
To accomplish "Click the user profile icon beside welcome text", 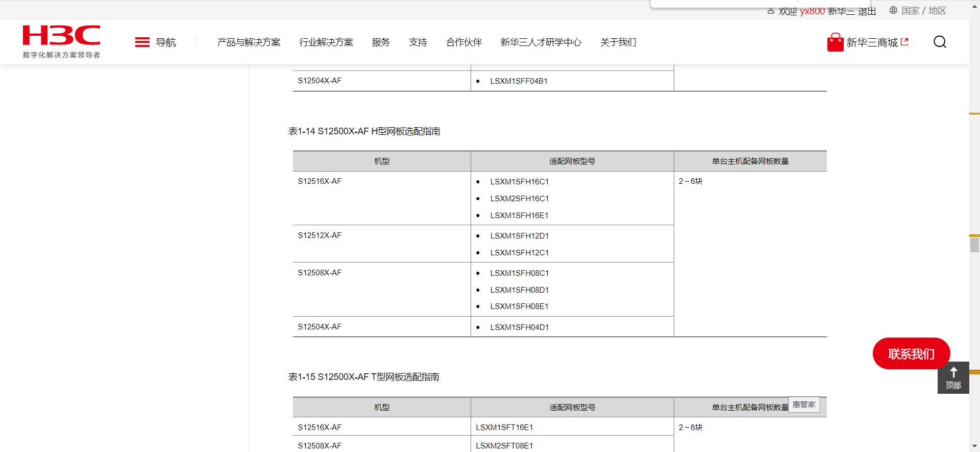I will click(x=771, y=11).
